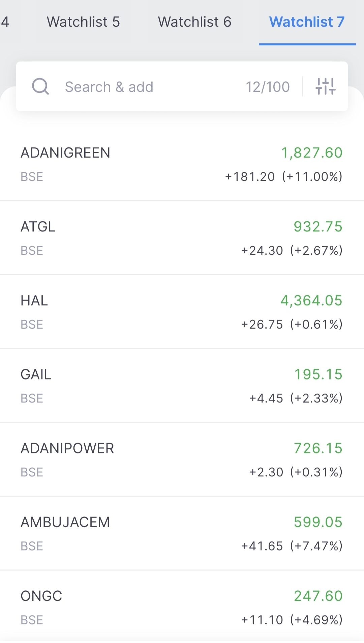Tap AMBUJACEM change +41.65 (+7.47%)

(292, 546)
